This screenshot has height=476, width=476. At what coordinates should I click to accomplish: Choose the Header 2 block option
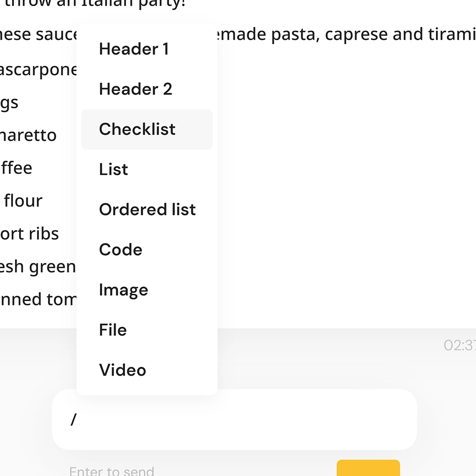tap(135, 89)
